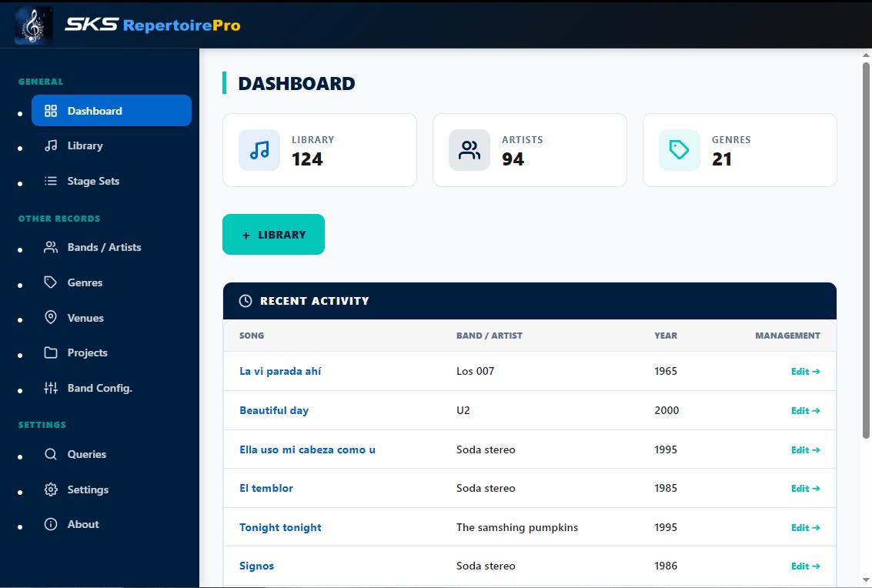Click the Genres tag icon in sidebar

point(51,282)
